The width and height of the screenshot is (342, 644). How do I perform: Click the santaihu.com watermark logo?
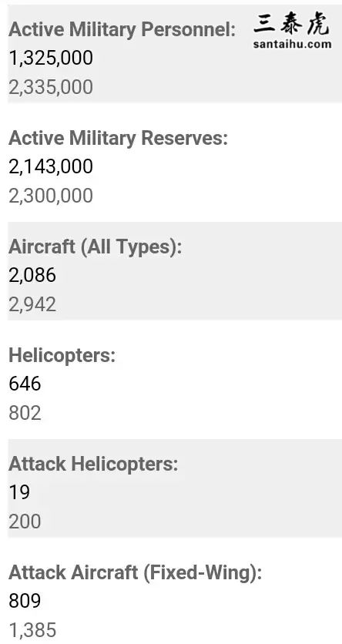(x=292, y=32)
